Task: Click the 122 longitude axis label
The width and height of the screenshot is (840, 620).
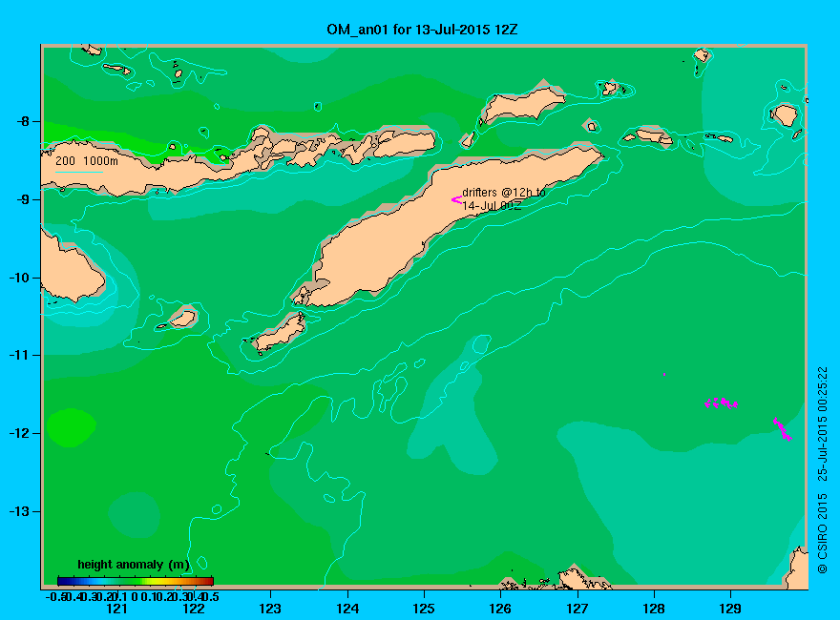Action: point(194,609)
